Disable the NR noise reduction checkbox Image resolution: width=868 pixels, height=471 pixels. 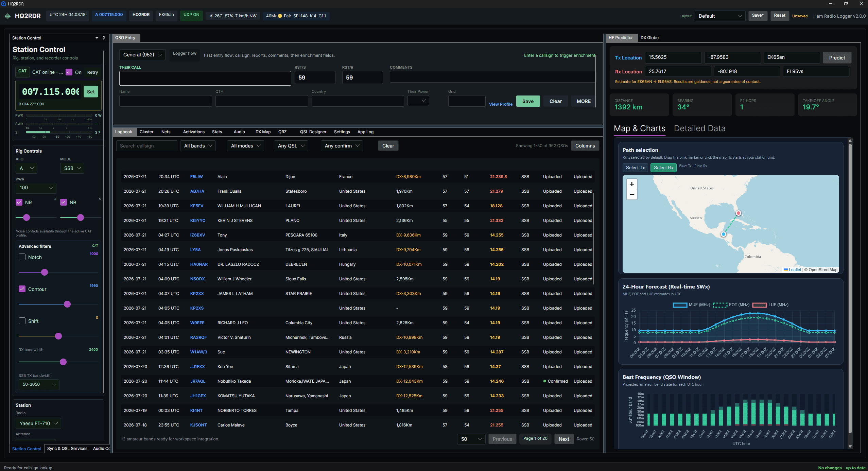(19, 202)
